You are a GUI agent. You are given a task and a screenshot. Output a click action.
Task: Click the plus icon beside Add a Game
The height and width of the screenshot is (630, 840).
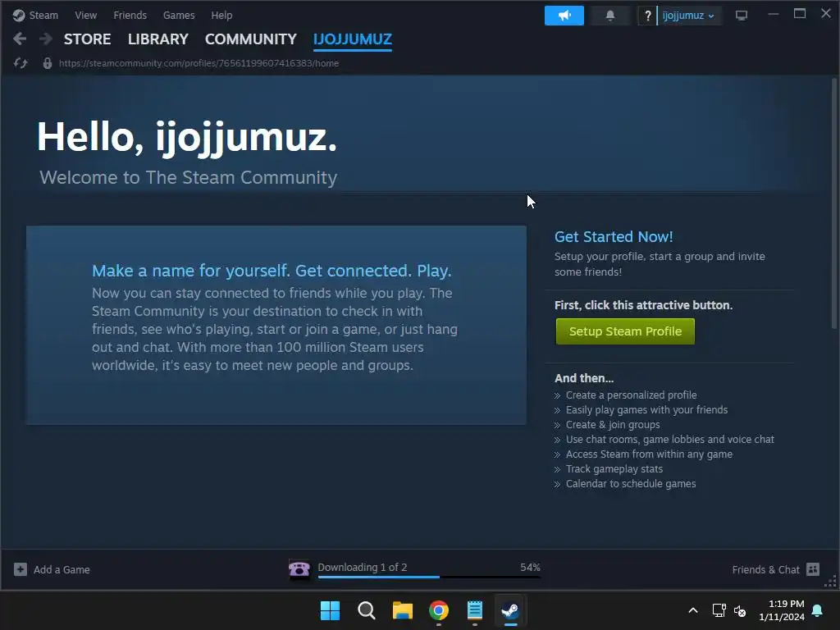(21, 569)
